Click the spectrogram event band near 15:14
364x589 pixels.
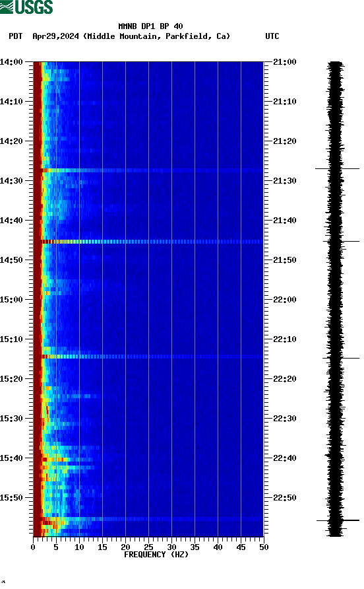click(x=148, y=357)
